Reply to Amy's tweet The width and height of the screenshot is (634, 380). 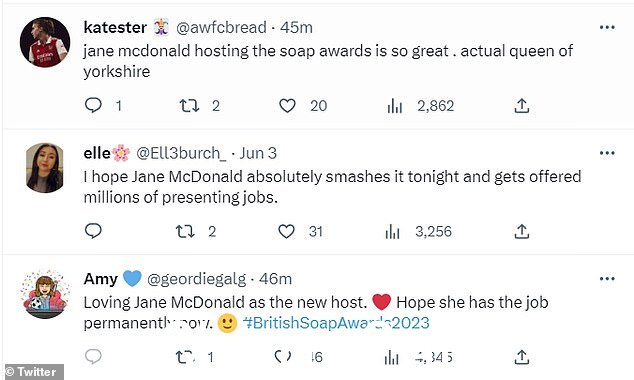93,357
